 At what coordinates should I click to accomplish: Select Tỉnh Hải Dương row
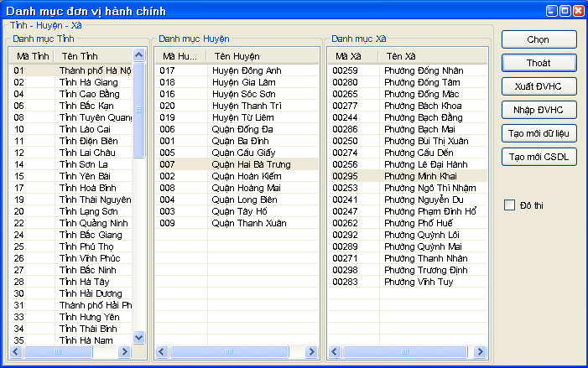[70, 293]
